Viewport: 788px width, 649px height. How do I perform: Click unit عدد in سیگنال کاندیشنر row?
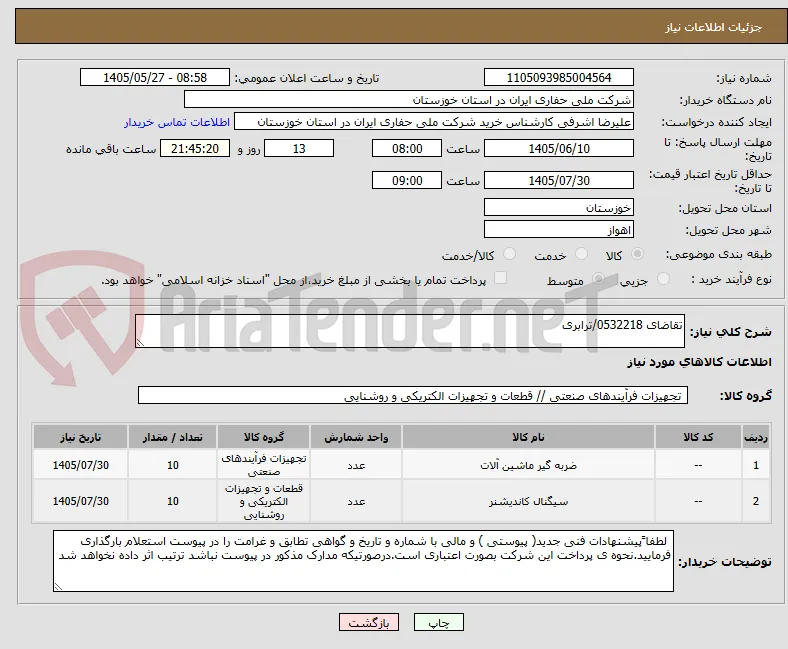point(356,501)
